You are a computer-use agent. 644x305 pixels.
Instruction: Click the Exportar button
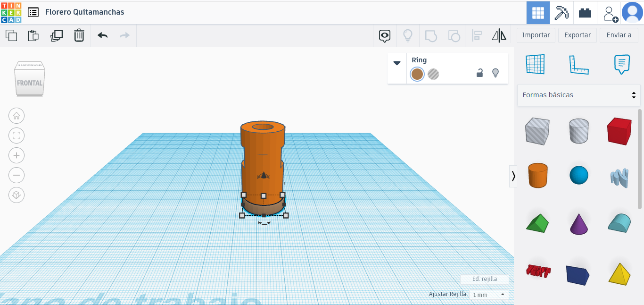578,35
